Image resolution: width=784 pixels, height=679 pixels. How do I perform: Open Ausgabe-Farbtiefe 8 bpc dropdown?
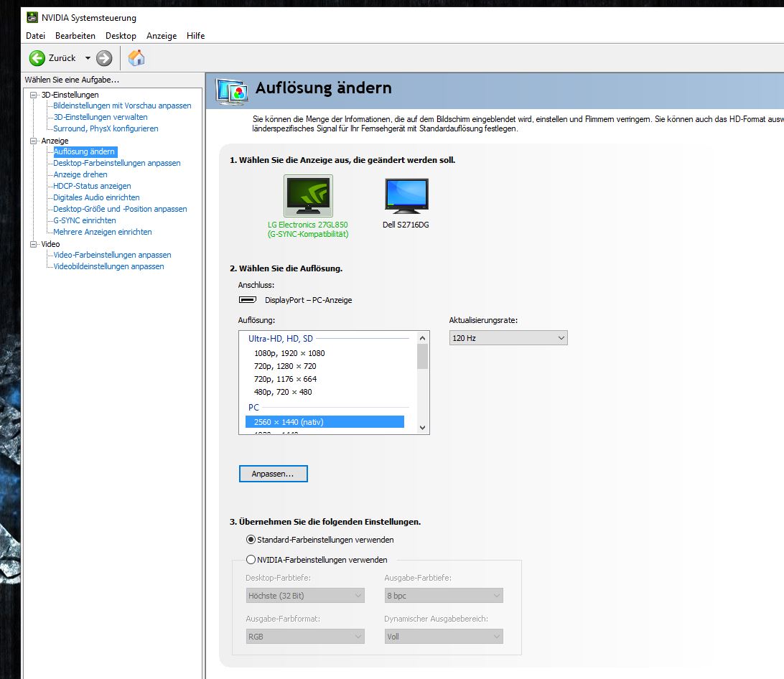click(444, 596)
